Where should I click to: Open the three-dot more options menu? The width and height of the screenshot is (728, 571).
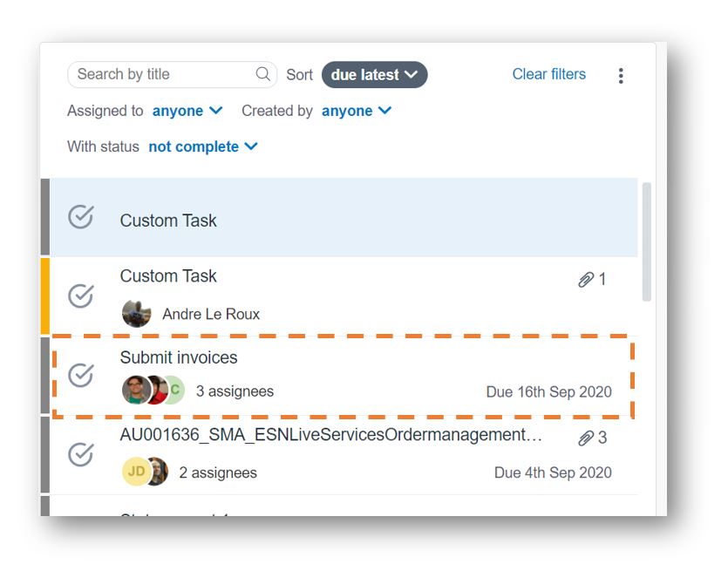[x=621, y=76]
